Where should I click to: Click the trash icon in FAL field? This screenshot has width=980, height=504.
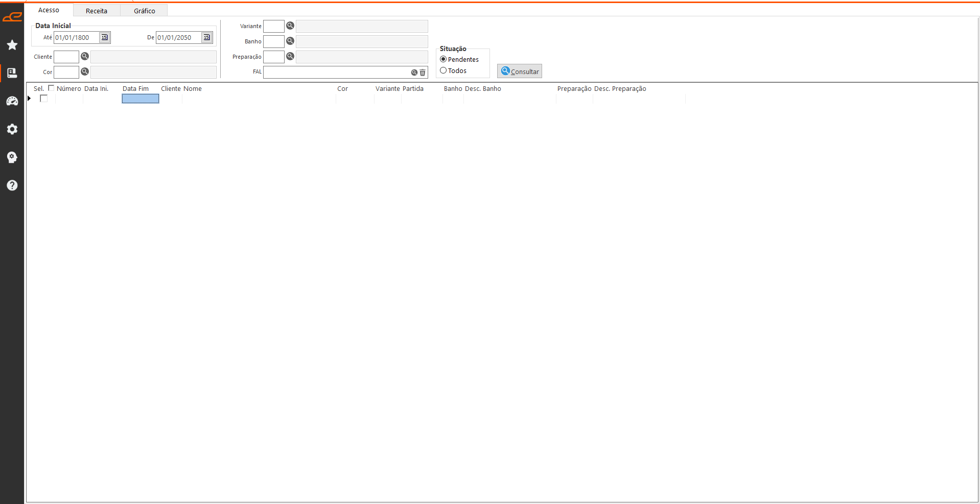click(x=423, y=73)
